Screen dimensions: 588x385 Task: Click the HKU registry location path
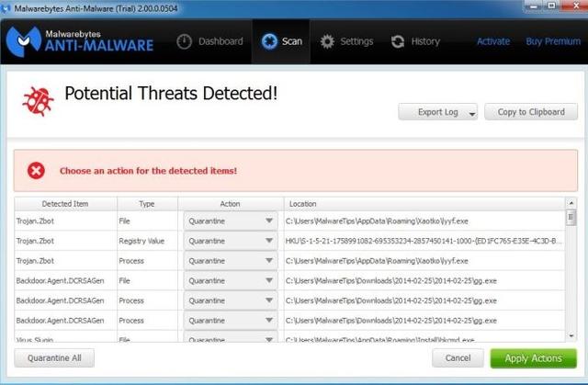coord(424,241)
